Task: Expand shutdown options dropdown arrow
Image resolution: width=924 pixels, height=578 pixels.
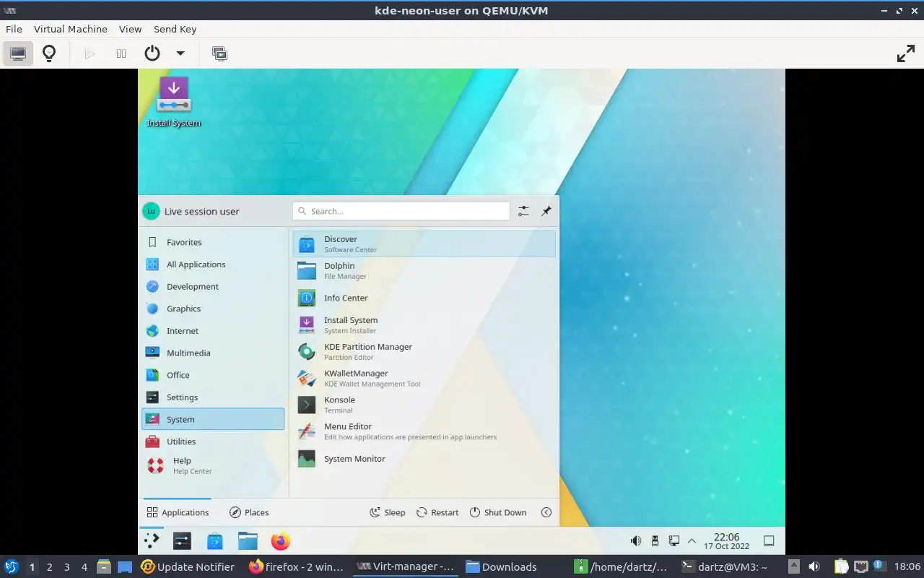Action: (180, 53)
